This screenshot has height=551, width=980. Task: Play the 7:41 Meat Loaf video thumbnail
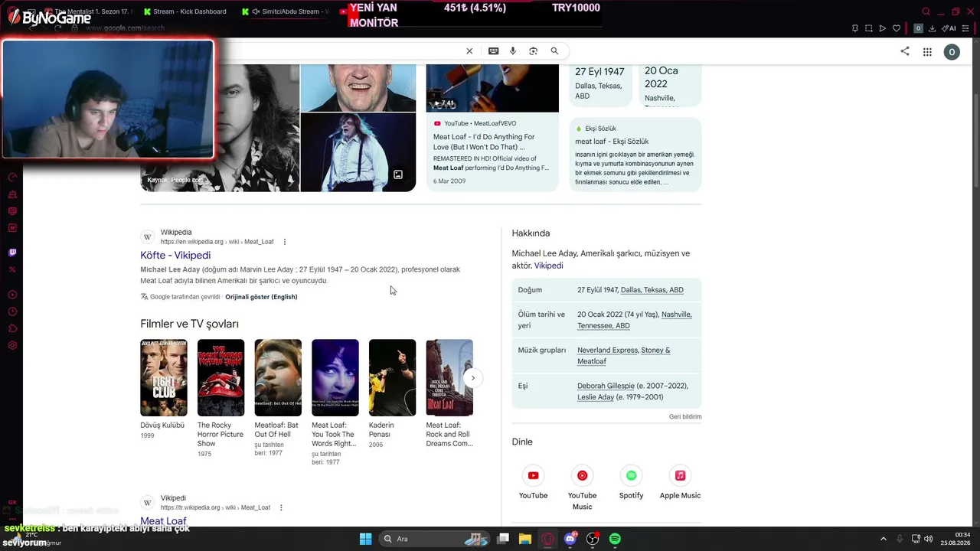(x=492, y=88)
